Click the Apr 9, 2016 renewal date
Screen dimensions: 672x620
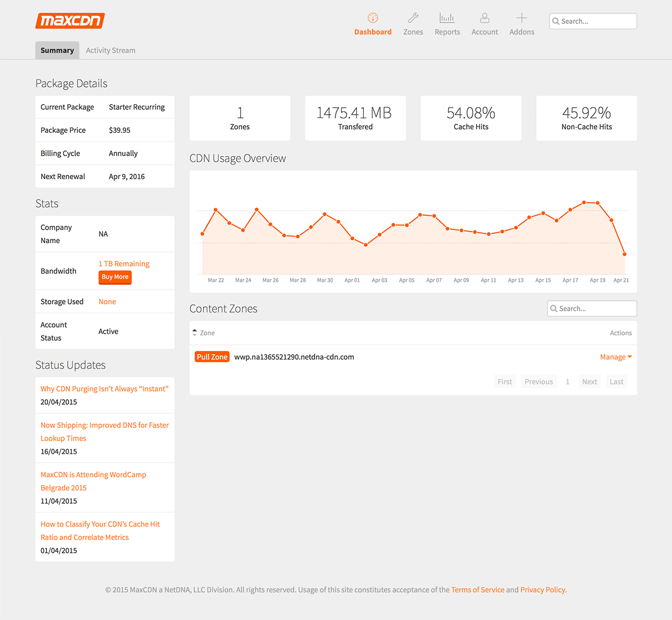point(127,176)
